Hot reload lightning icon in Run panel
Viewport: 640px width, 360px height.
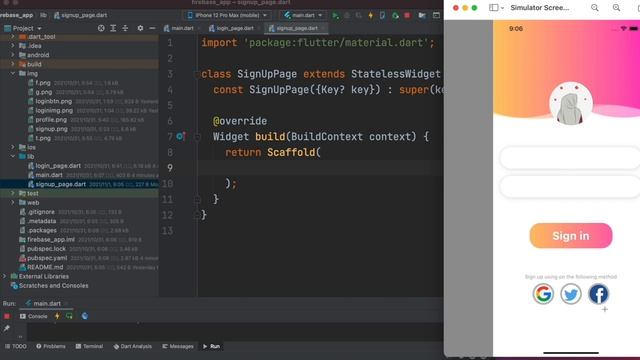pyautogui.click(x=57, y=316)
